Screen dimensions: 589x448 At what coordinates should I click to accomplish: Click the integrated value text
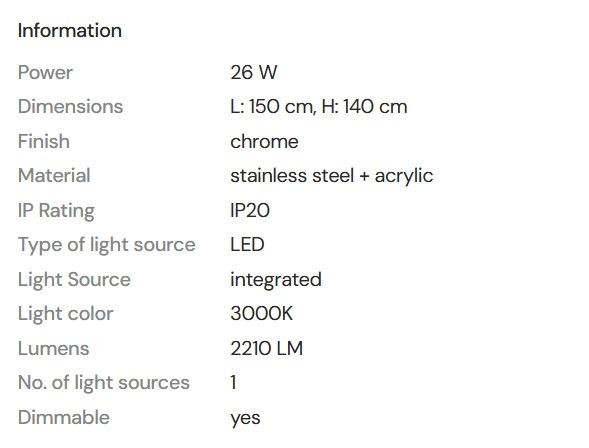click(x=276, y=280)
